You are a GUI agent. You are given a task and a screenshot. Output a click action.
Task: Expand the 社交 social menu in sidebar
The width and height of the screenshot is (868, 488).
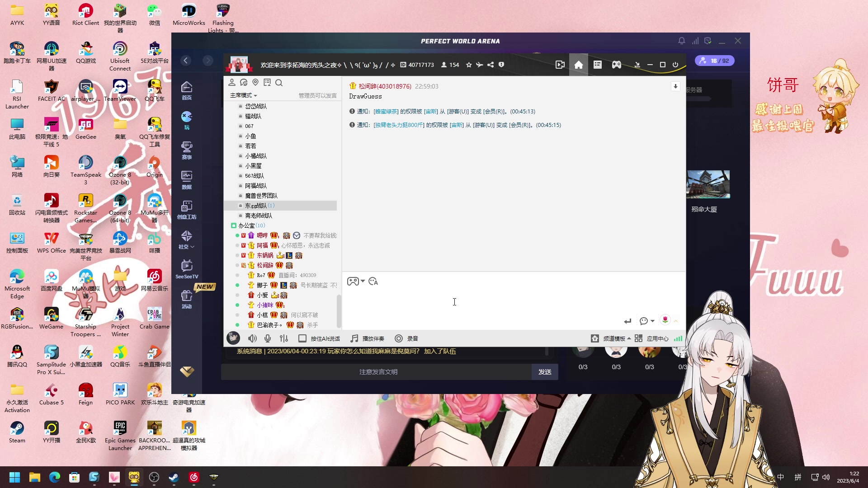coord(187,240)
